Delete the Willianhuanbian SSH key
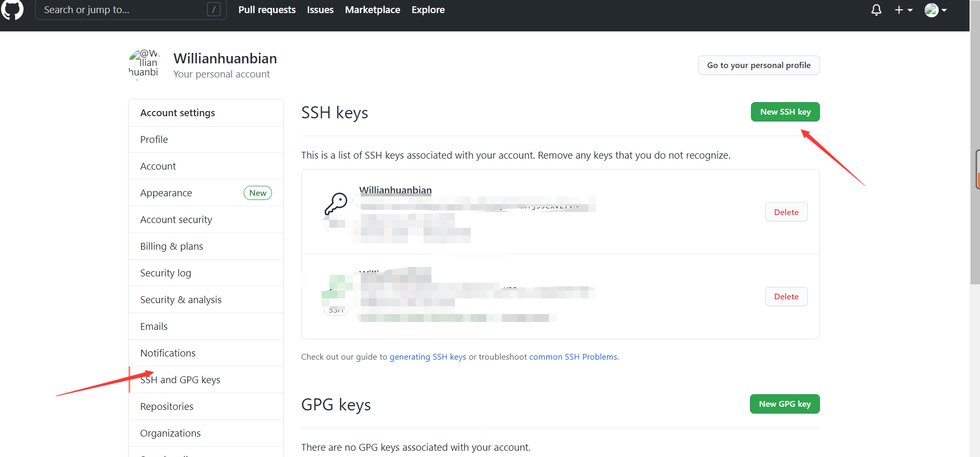This screenshot has width=980, height=457. [x=787, y=212]
